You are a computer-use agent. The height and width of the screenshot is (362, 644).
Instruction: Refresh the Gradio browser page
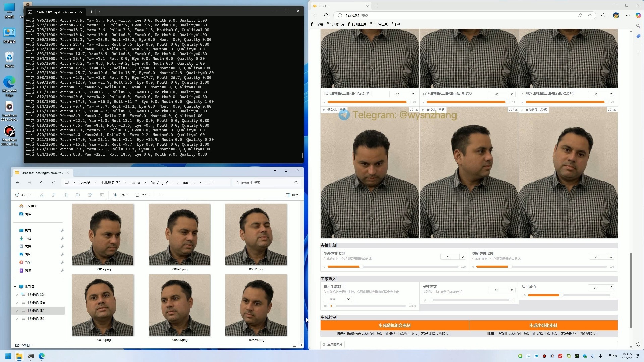tap(326, 15)
